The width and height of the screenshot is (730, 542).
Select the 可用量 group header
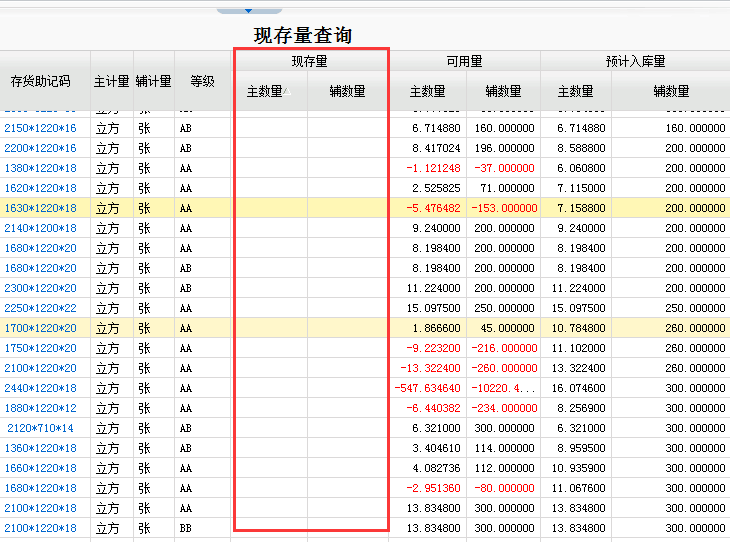pos(464,61)
